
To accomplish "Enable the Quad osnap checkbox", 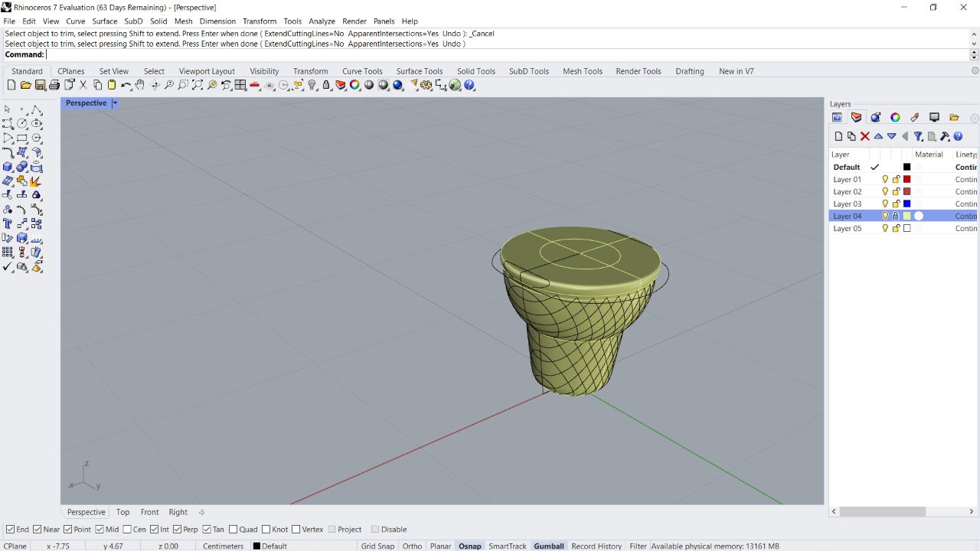I will point(234,530).
